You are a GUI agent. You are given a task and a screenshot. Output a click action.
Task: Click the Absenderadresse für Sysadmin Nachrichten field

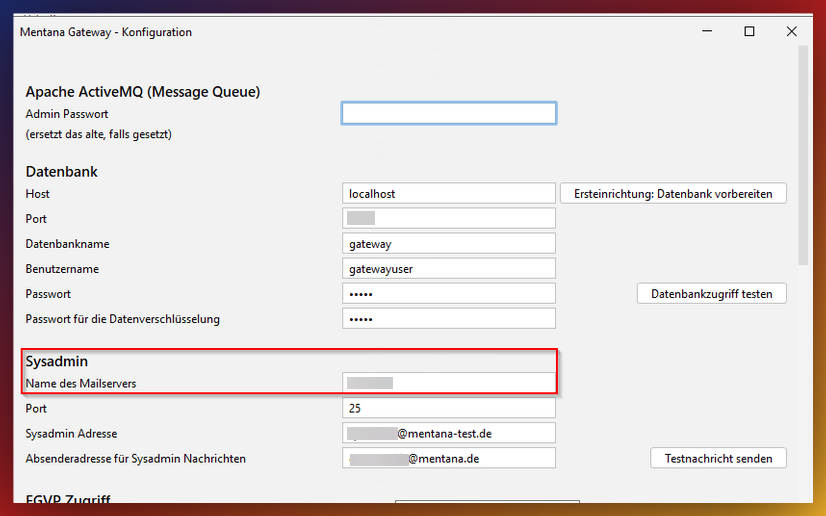pos(449,458)
